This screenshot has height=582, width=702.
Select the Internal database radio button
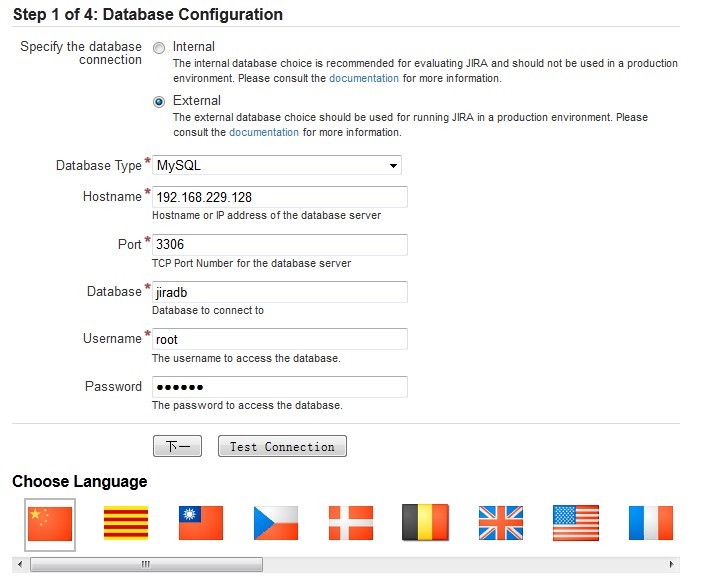point(159,47)
